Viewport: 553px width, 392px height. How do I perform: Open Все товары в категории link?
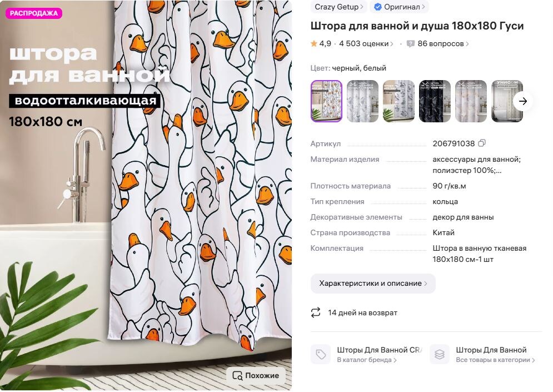pyautogui.click(x=495, y=360)
